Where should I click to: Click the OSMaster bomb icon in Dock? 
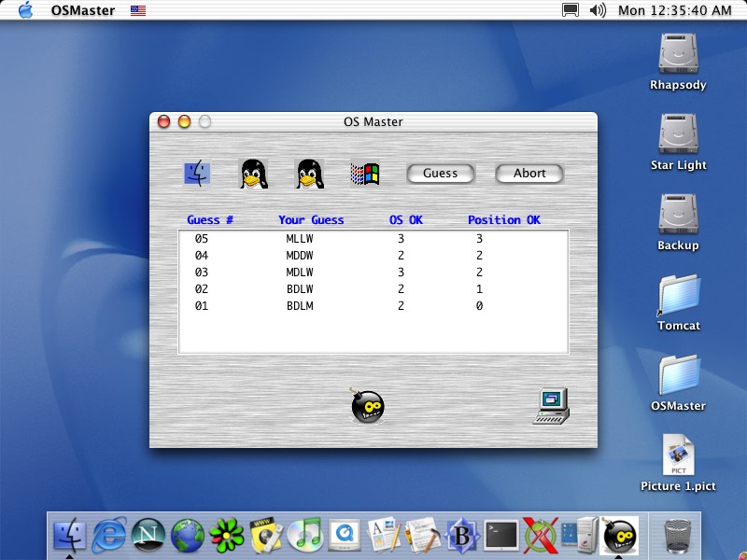coord(618,535)
